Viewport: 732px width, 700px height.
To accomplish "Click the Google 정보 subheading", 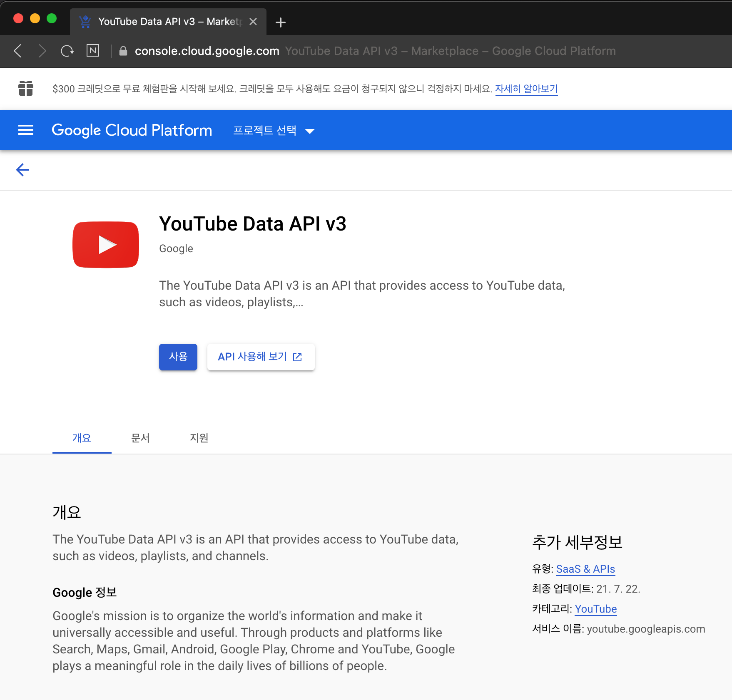I will click(x=85, y=592).
